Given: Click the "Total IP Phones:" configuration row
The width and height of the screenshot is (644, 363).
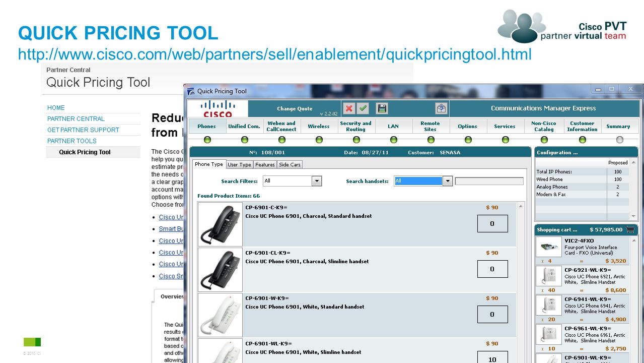Looking at the screenshot, I should pos(582,172).
